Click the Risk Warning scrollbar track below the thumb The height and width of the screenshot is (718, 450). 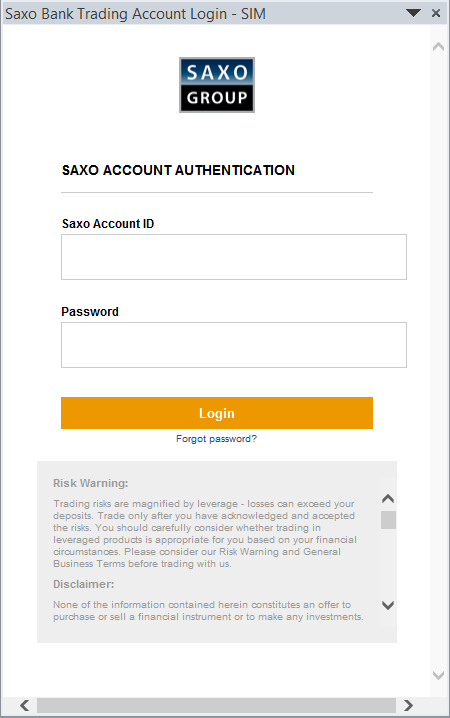(x=388, y=563)
